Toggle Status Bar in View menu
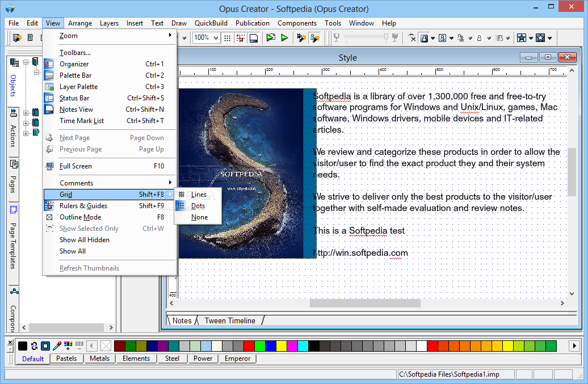 click(110, 98)
